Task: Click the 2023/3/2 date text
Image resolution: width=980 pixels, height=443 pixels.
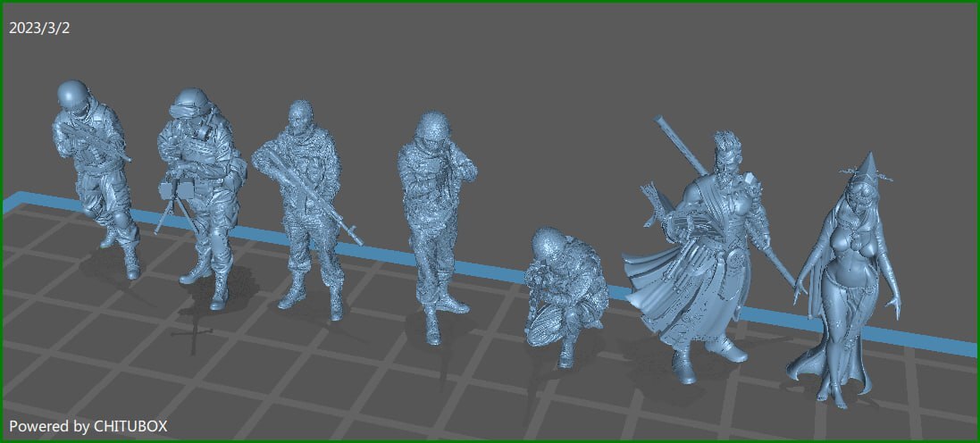Action: tap(39, 29)
